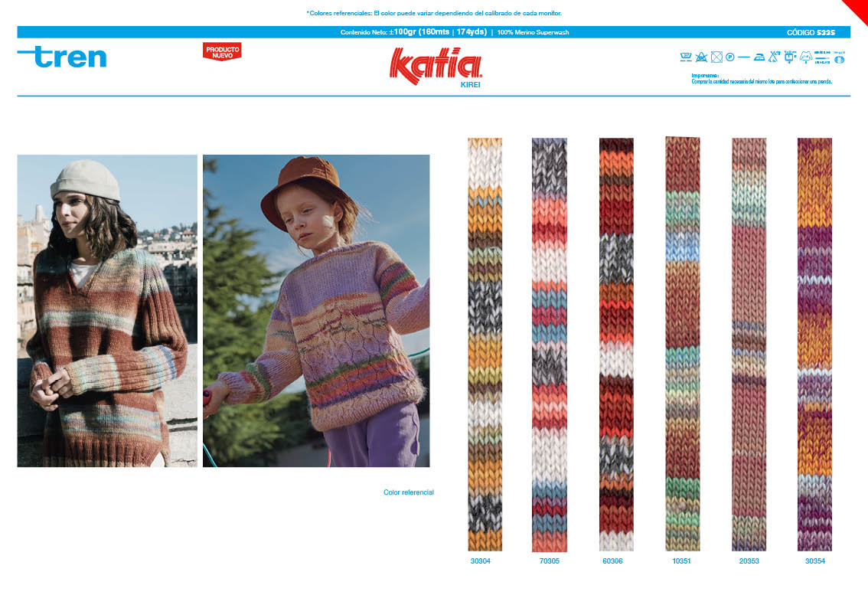Choose the 60306 yarn swatch
868x608 pixels.
(616, 344)
